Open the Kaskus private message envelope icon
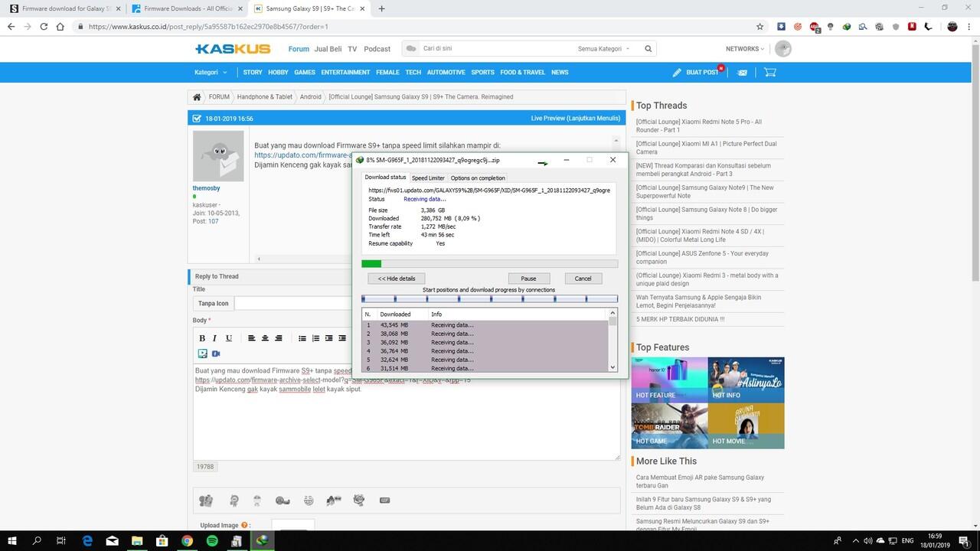The width and height of the screenshot is (980, 551). tap(742, 73)
